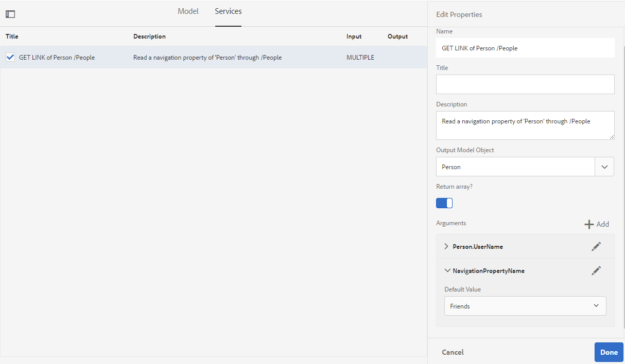Edit the NavigationPropertyName argument pencil icon
Screen dimensions: 625x364
pyautogui.click(x=596, y=271)
